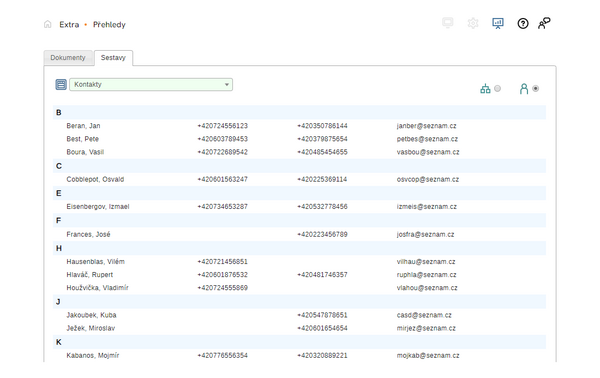Click the organization hierarchy icon
The width and height of the screenshot is (600, 378).
tap(485, 88)
